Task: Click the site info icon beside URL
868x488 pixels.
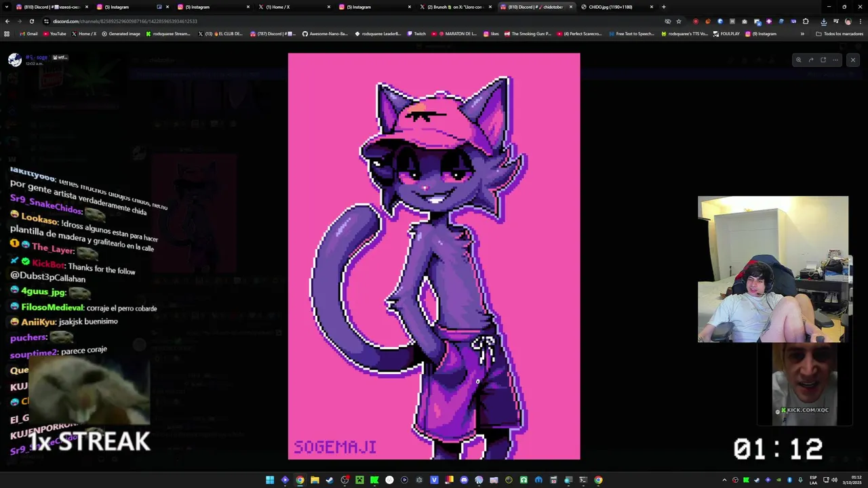Action: tap(46, 21)
